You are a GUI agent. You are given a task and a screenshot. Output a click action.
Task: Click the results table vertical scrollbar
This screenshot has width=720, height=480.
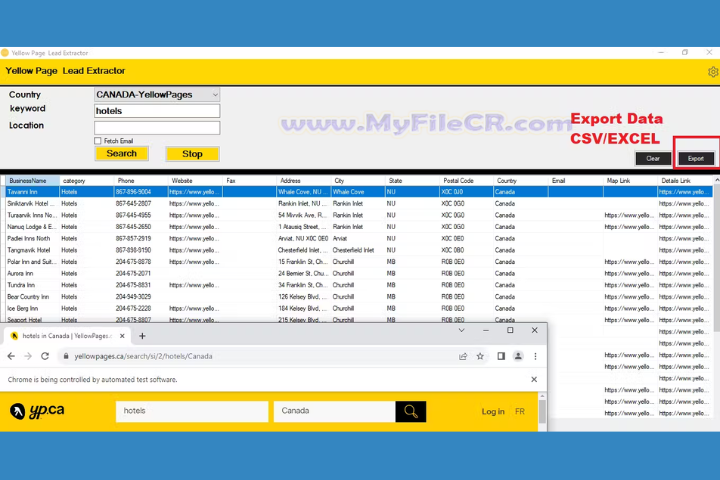[x=714, y=250]
